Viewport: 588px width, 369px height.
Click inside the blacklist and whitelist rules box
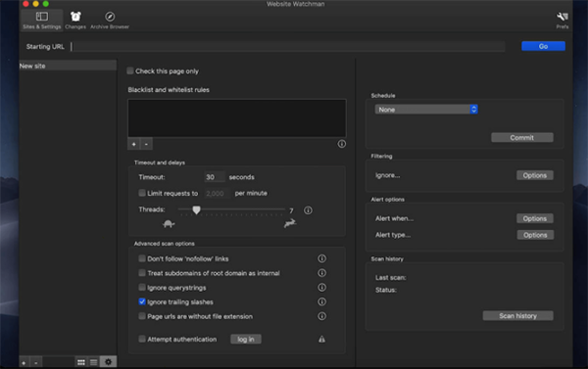pyautogui.click(x=236, y=118)
